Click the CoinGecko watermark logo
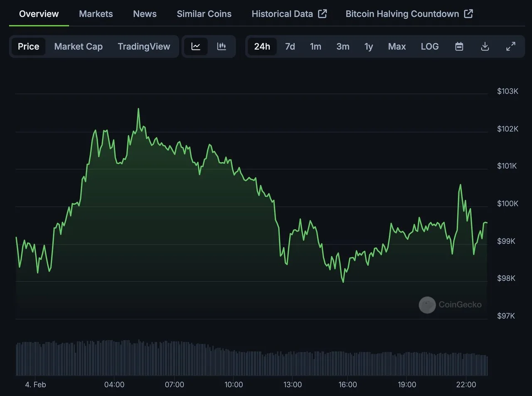 [x=427, y=305]
